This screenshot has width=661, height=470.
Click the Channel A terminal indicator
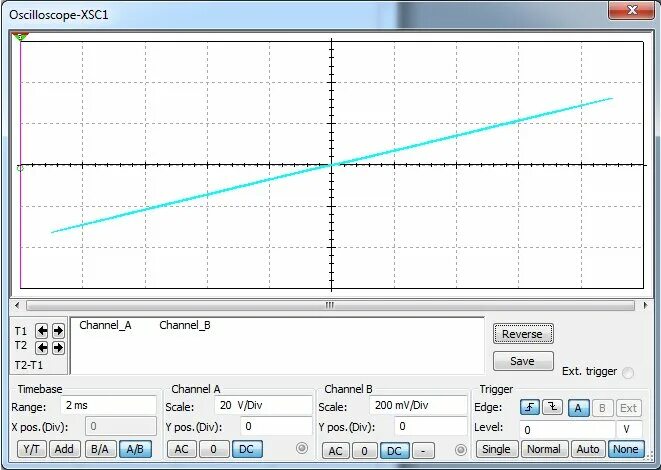302,448
